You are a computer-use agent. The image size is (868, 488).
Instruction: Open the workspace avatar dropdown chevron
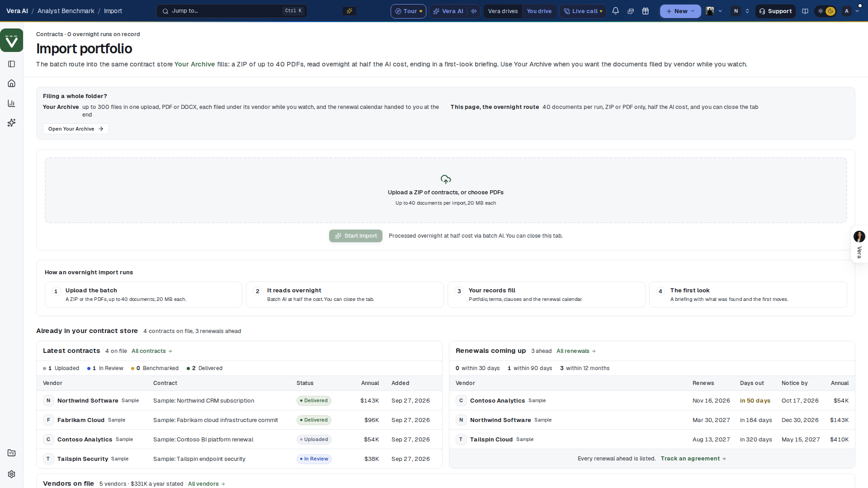point(720,11)
